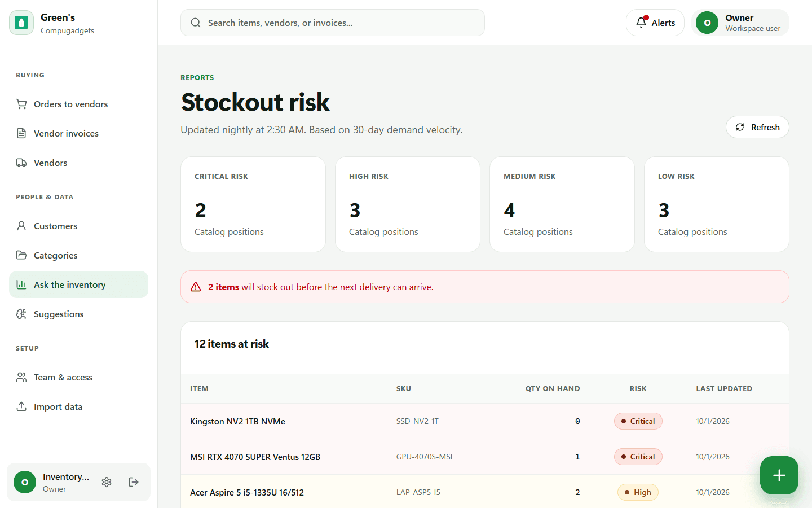Click the MSI RTX 4070 SUPER Ventus 12GB row

click(485, 457)
